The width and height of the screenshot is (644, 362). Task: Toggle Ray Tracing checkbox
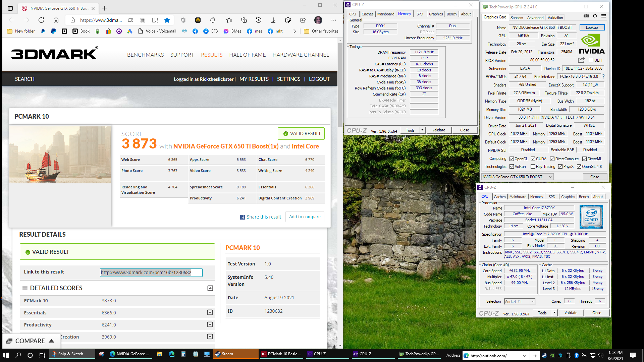[533, 167]
